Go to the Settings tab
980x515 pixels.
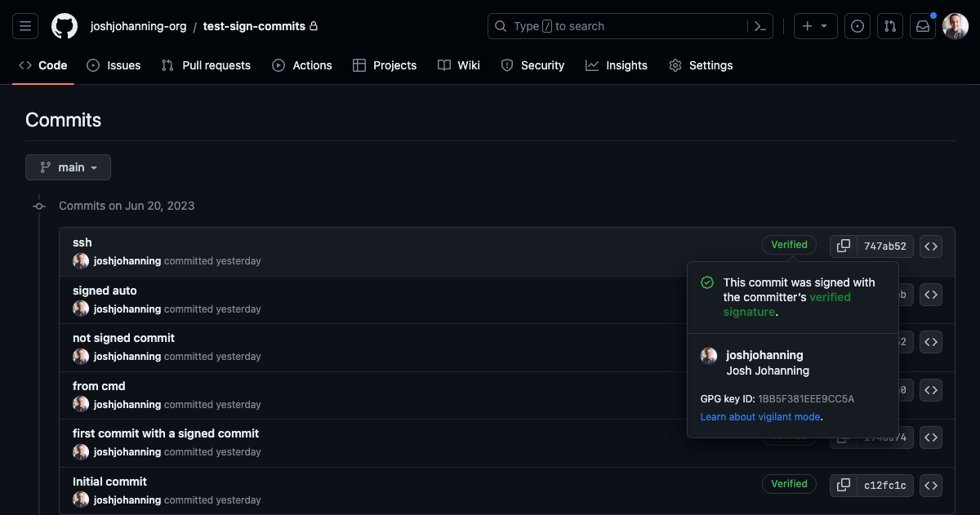[701, 65]
